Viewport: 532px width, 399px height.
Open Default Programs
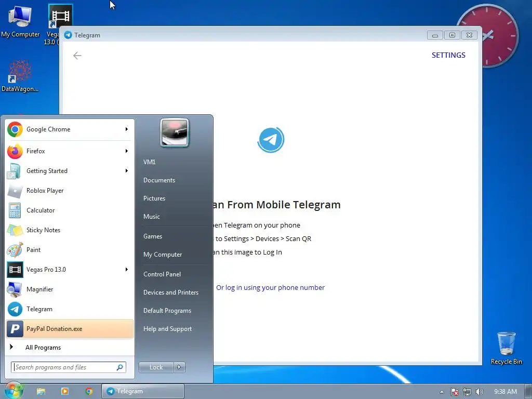pos(167,311)
